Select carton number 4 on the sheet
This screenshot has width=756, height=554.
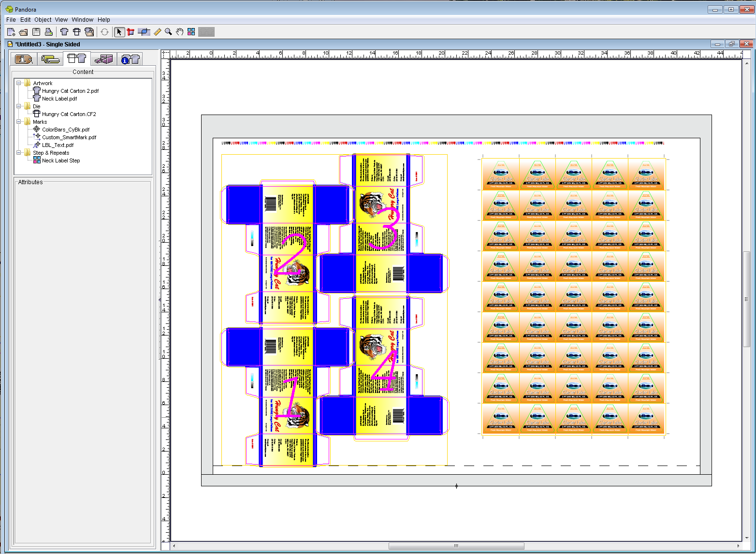(x=382, y=367)
